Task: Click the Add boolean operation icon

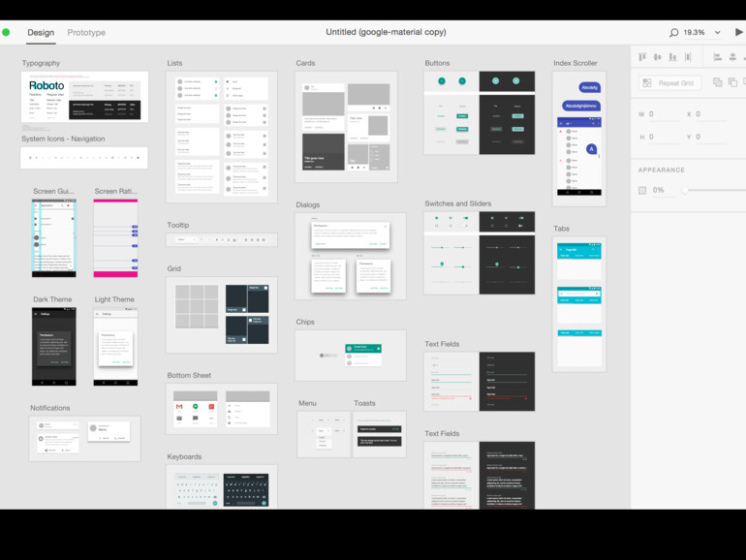Action: click(x=718, y=82)
